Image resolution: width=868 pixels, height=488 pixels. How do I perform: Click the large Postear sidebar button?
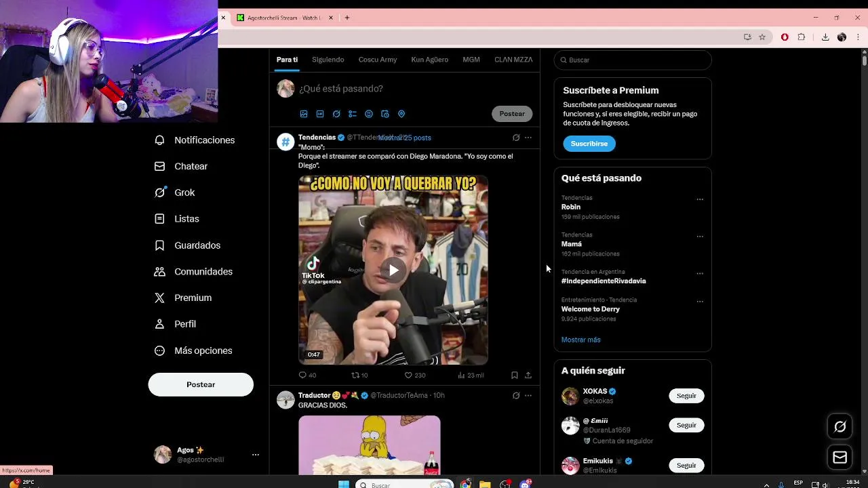(201, 384)
